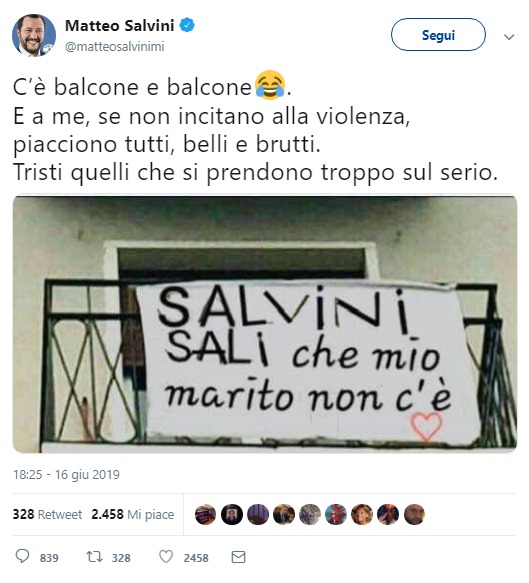The width and height of the screenshot is (529, 583).
Task: Click the Segui follow button
Action: coord(438,35)
